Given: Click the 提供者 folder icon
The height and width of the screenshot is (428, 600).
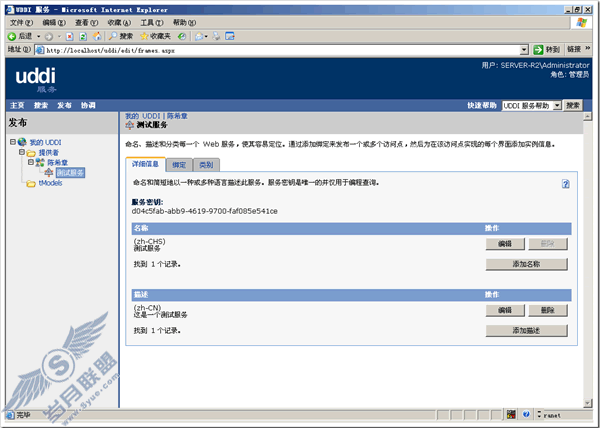Looking at the screenshot, I should pos(31,153).
